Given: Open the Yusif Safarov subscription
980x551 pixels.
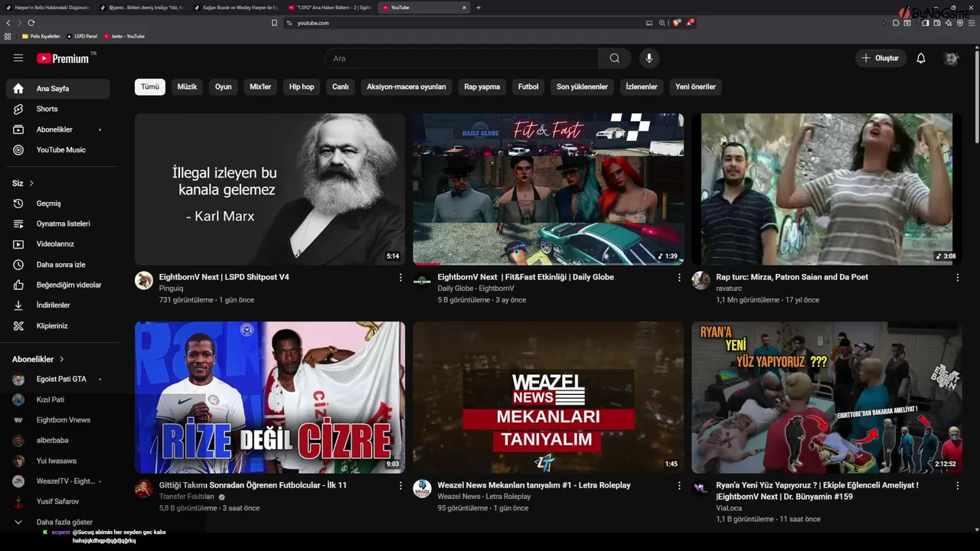Looking at the screenshot, I should pyautogui.click(x=58, y=502).
